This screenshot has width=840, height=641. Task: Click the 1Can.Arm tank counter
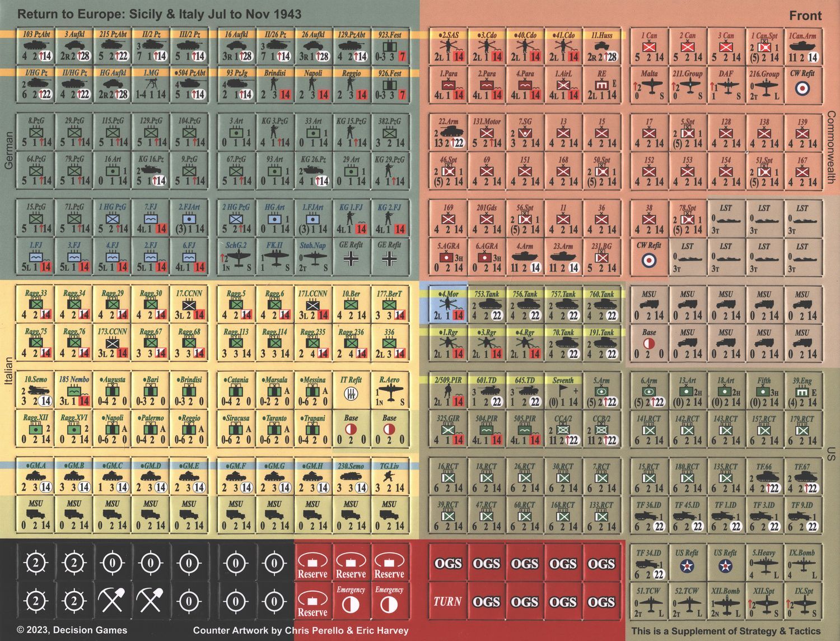802,46
